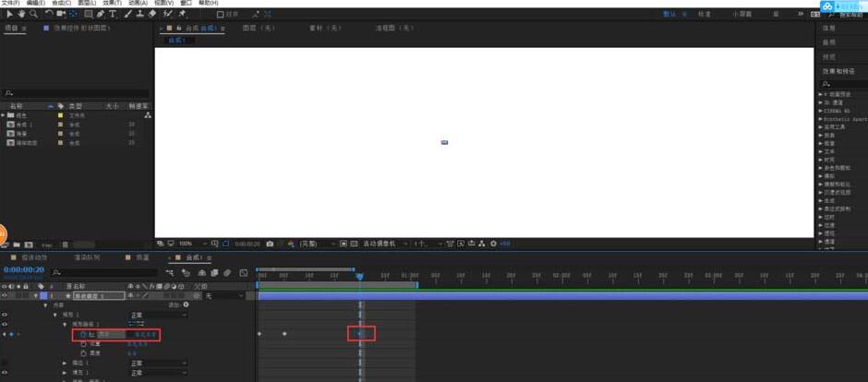The width and height of the screenshot is (868, 382).
Task: Click the timeline layer search field
Action: [x=104, y=272]
